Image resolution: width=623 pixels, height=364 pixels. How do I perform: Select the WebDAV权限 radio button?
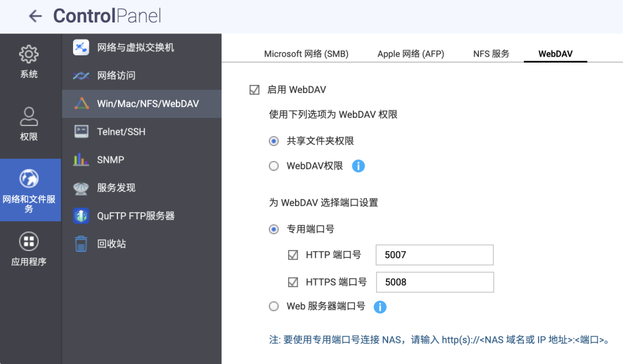(274, 165)
